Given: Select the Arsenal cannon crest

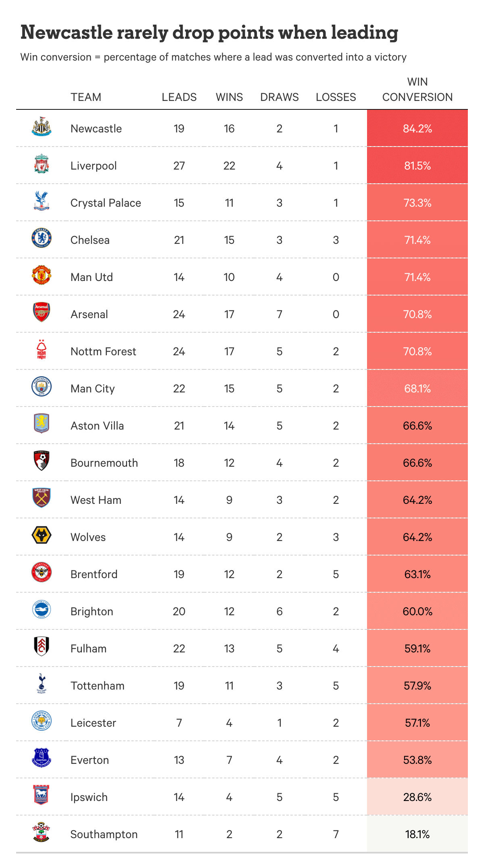Looking at the screenshot, I should click(42, 312).
